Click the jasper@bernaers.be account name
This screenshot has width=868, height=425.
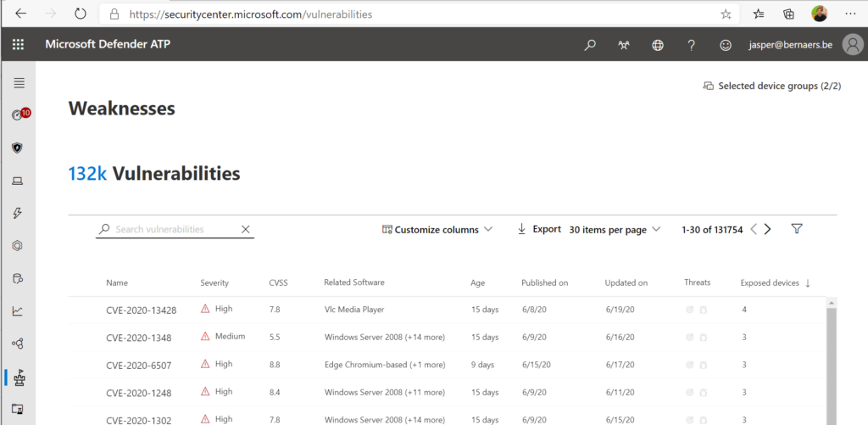(x=791, y=45)
